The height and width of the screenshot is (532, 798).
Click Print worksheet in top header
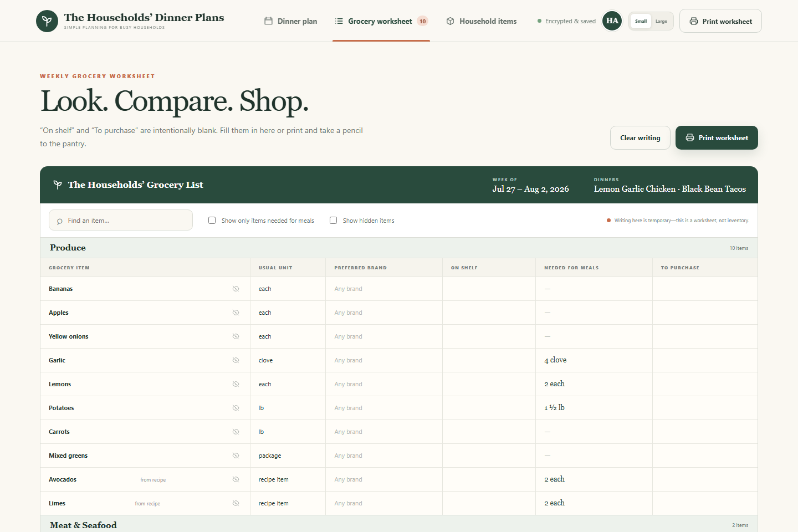[x=720, y=21]
